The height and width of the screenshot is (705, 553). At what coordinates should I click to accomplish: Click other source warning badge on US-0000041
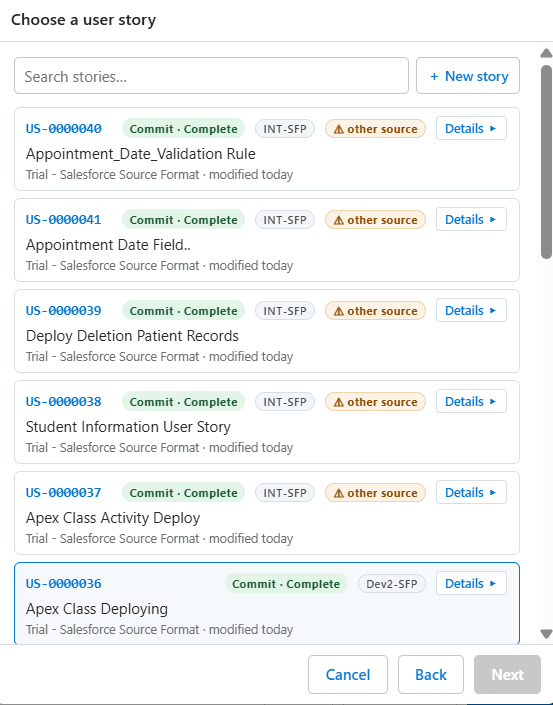[375, 220]
